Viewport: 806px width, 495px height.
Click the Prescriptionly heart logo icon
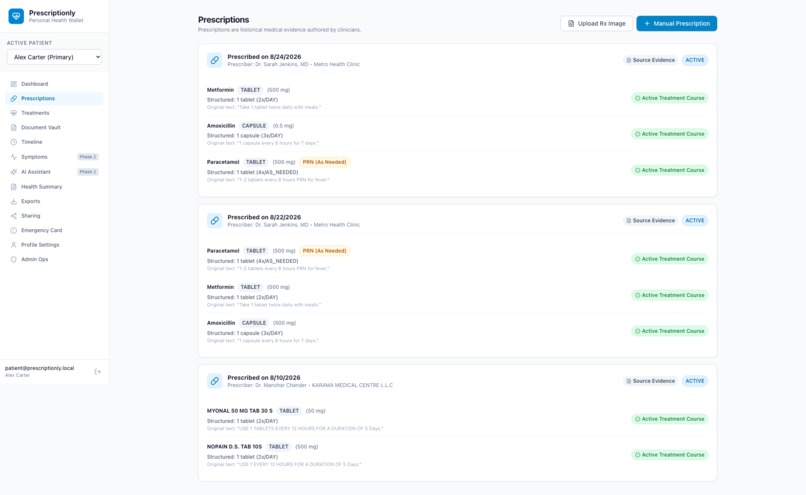pyautogui.click(x=16, y=16)
